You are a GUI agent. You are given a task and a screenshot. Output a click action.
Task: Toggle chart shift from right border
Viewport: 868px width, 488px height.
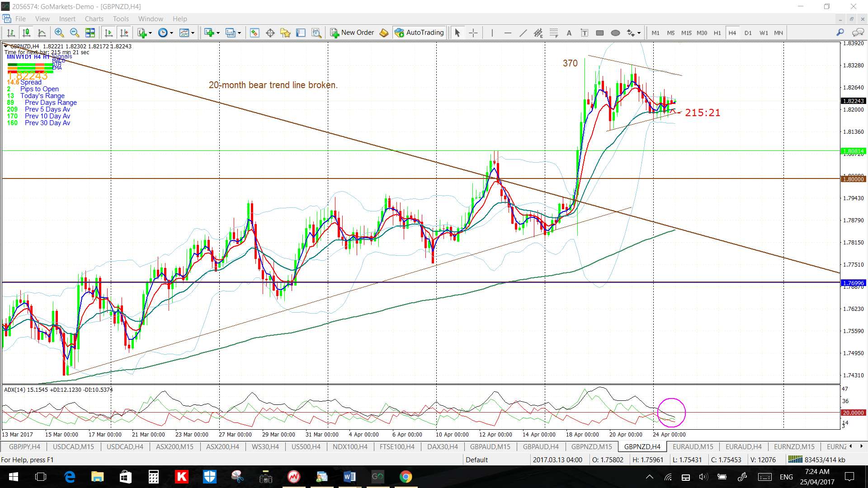click(x=124, y=33)
